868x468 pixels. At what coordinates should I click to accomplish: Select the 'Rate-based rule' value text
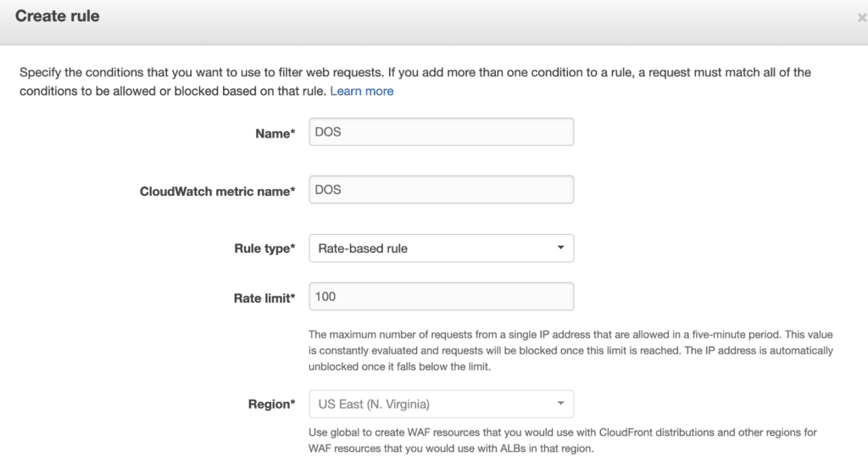pyautogui.click(x=363, y=248)
